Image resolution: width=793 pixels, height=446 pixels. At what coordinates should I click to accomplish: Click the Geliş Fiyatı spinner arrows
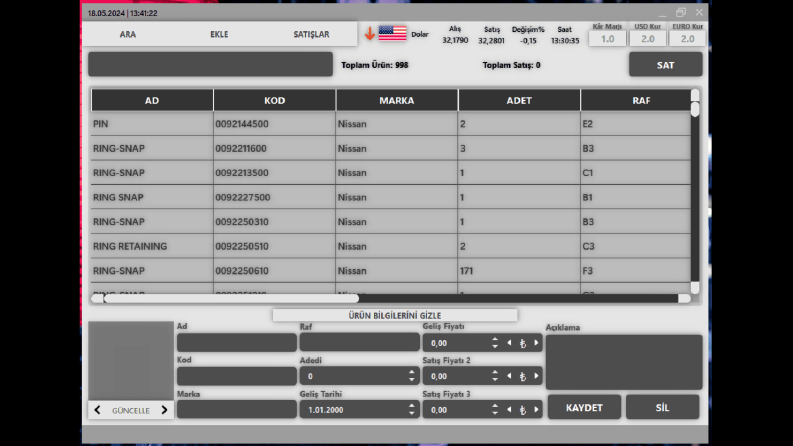point(495,343)
